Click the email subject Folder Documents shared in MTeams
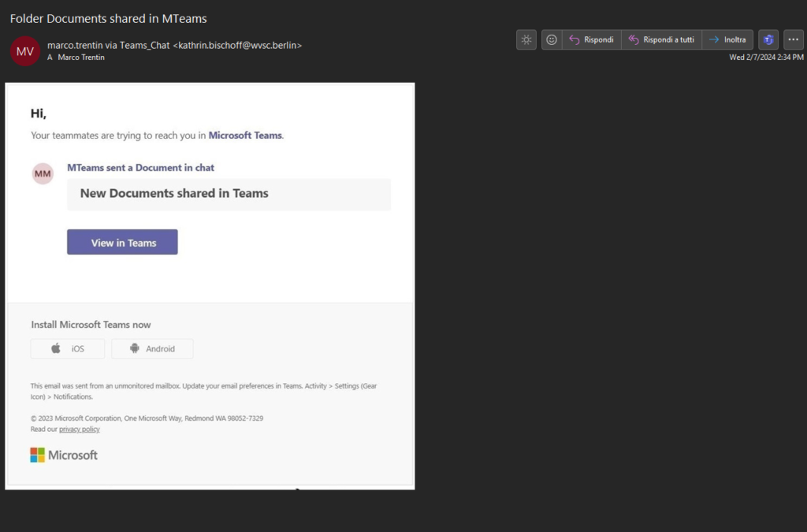The width and height of the screenshot is (807, 532). coord(109,19)
